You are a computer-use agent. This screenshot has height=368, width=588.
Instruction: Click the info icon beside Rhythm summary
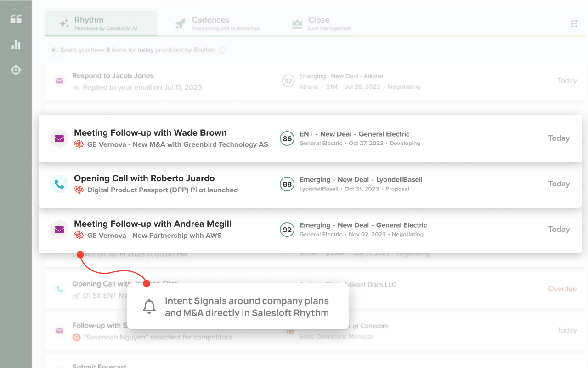(222, 50)
